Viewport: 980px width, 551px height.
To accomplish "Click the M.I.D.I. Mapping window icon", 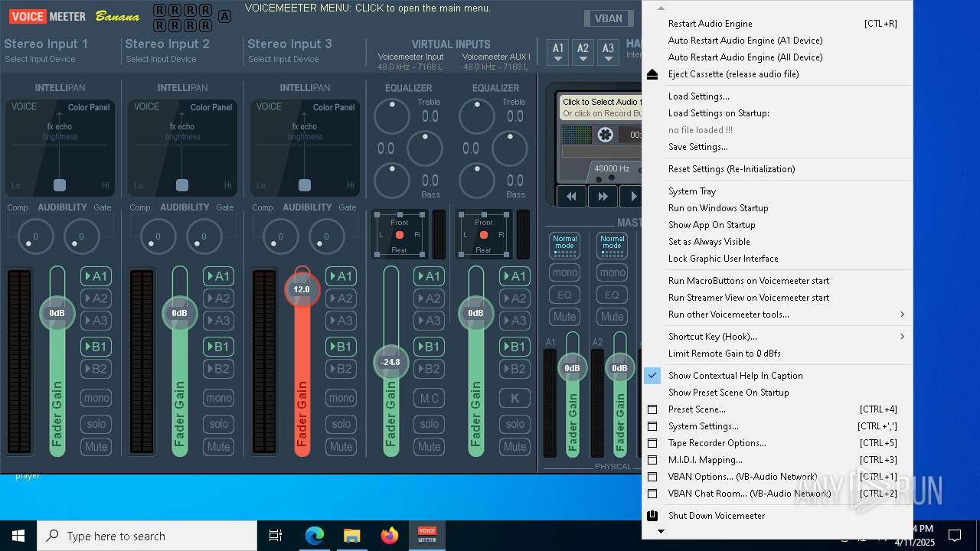I will click(x=652, y=460).
